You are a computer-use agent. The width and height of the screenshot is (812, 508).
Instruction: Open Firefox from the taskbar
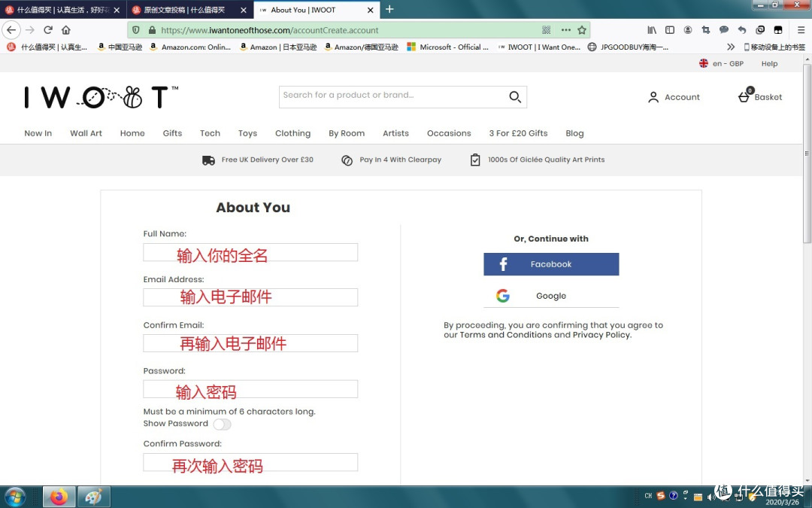point(59,497)
